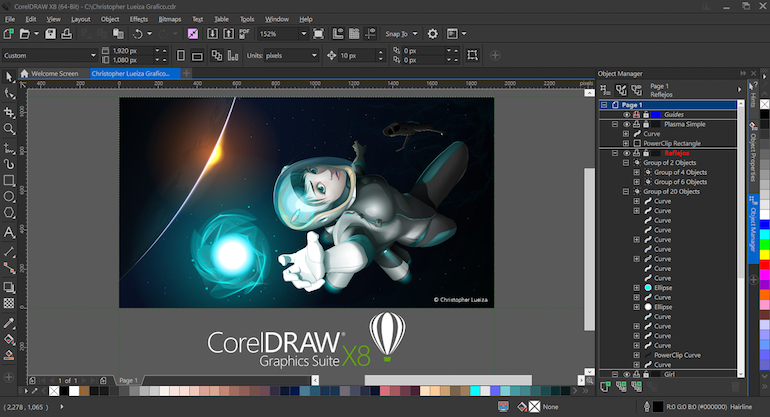Collapse the Group of 20 Objects
770x417 pixels.
[x=626, y=191]
